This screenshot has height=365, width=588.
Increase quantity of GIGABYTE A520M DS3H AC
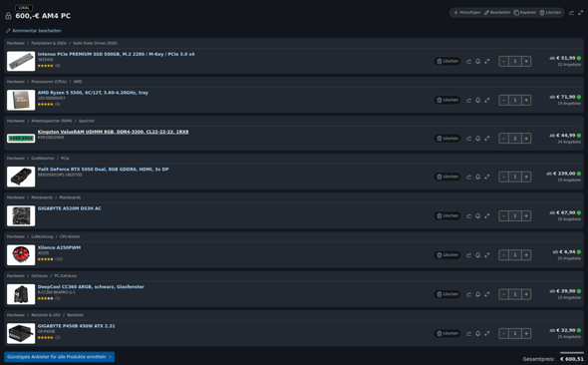coord(526,216)
